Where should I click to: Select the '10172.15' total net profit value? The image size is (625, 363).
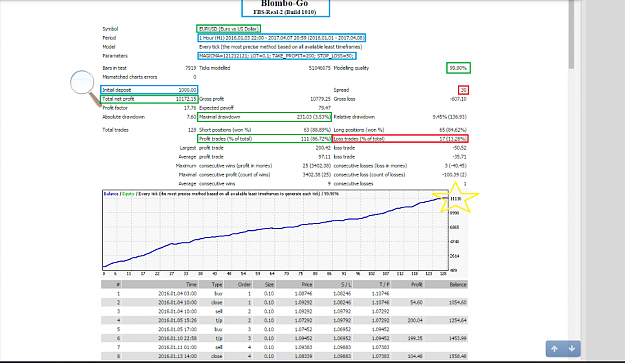[x=186, y=99]
